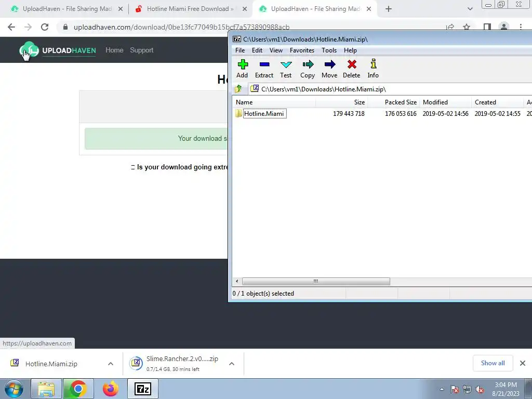This screenshot has height=399, width=532.
Task: Open the Windows Start menu
Action: pos(14,389)
